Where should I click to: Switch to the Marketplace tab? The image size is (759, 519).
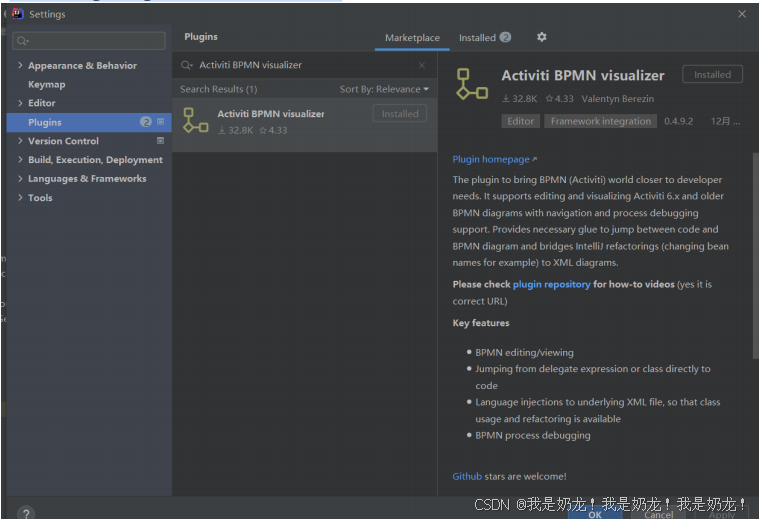(412, 38)
